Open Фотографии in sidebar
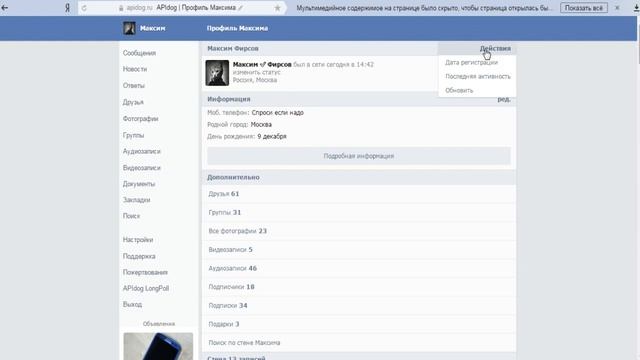Viewport: 640px width, 360px height. click(140, 119)
